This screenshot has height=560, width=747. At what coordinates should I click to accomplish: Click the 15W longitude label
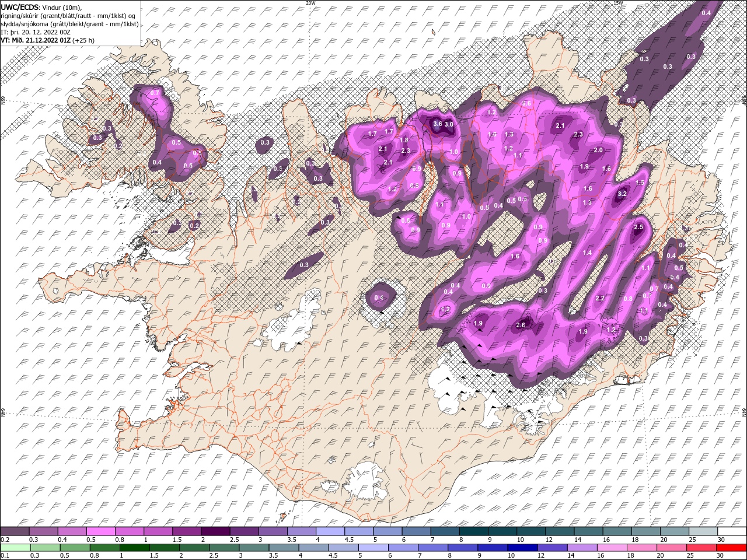pos(618,3)
